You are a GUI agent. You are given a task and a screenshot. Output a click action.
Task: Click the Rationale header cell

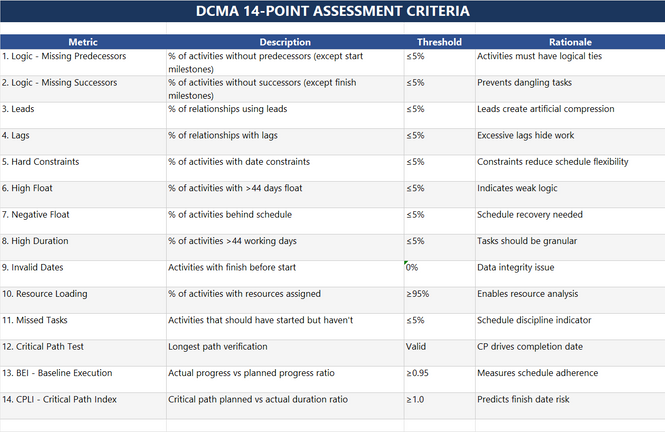pyautogui.click(x=569, y=43)
